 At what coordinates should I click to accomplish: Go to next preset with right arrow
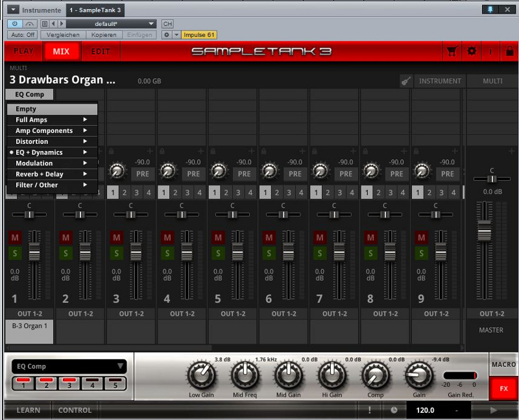(61, 24)
